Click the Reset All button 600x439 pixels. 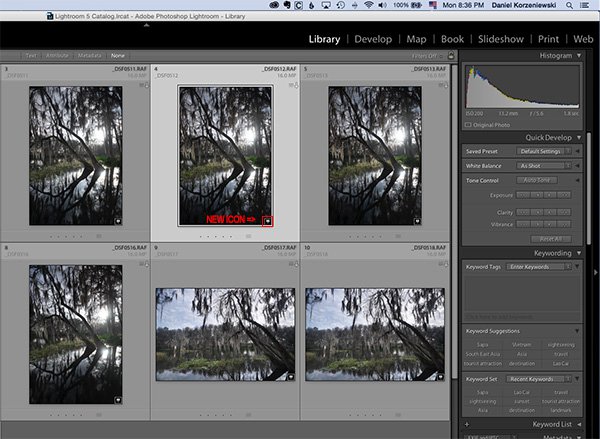coord(550,238)
